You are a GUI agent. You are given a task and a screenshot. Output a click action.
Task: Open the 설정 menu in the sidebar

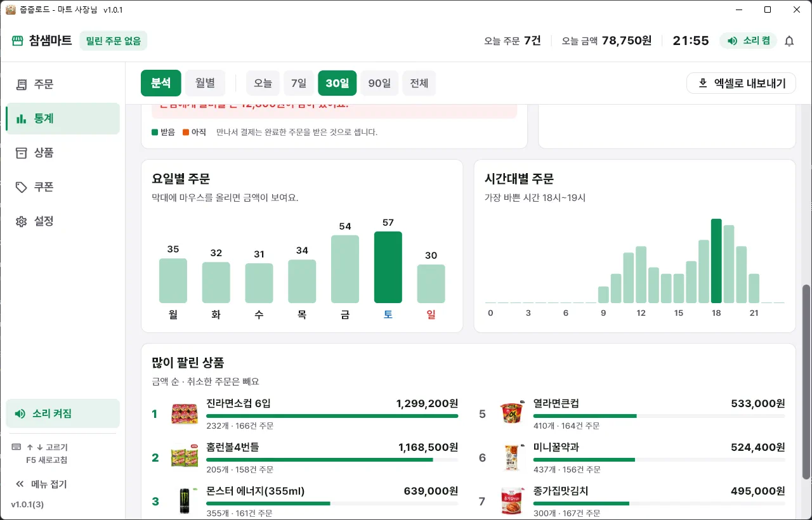coord(63,221)
